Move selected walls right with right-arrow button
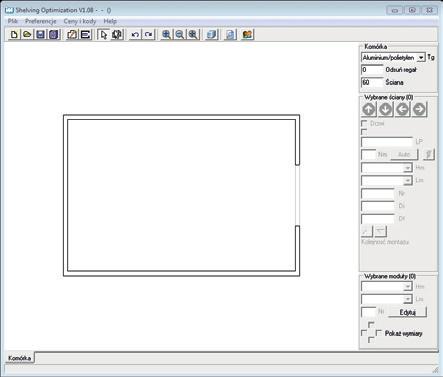The image size is (443, 377). click(x=420, y=109)
